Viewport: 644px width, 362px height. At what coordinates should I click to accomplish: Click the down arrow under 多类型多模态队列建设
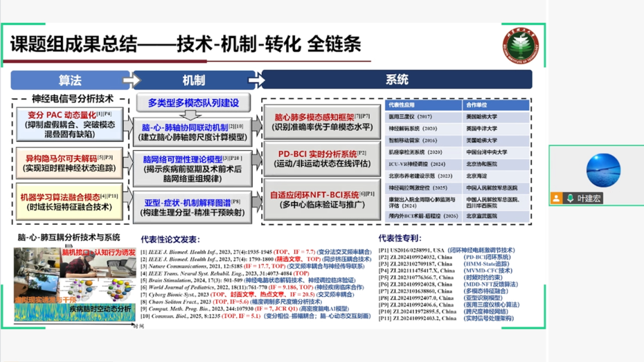190,115
